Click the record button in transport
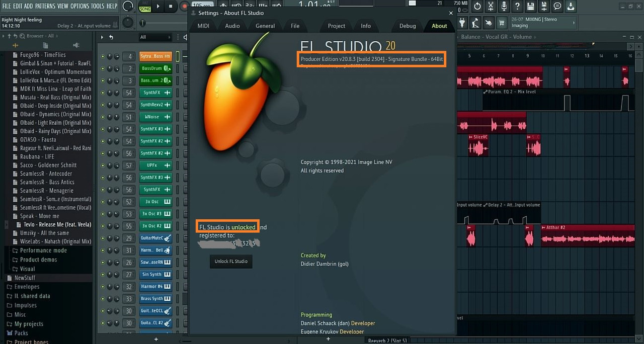644x344 pixels. pos(185,7)
